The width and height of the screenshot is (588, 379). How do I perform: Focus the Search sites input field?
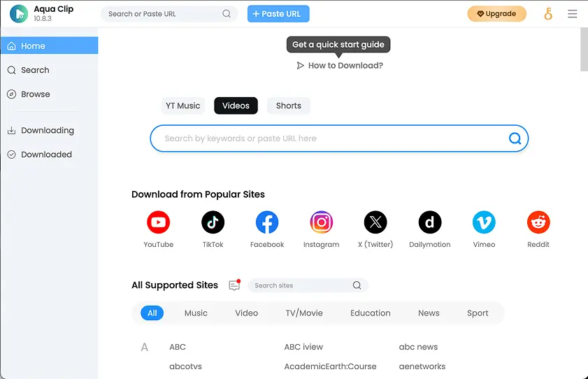click(x=308, y=285)
